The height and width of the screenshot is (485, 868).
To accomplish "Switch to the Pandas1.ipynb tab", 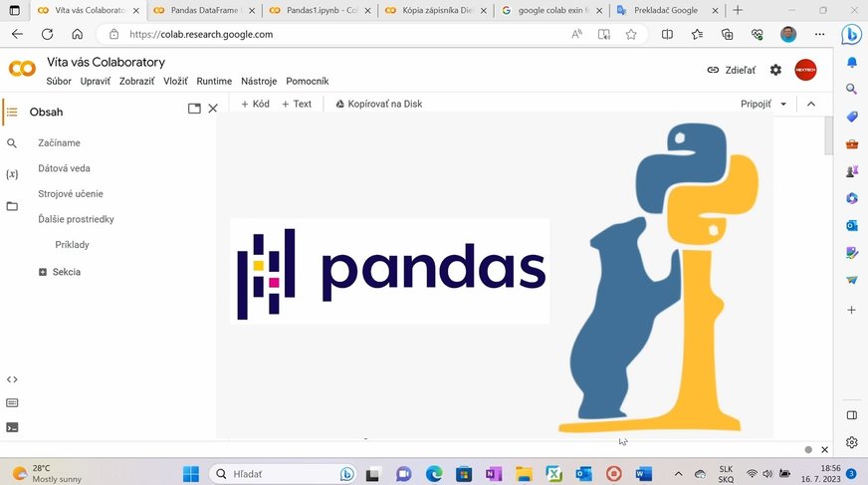I will click(319, 10).
